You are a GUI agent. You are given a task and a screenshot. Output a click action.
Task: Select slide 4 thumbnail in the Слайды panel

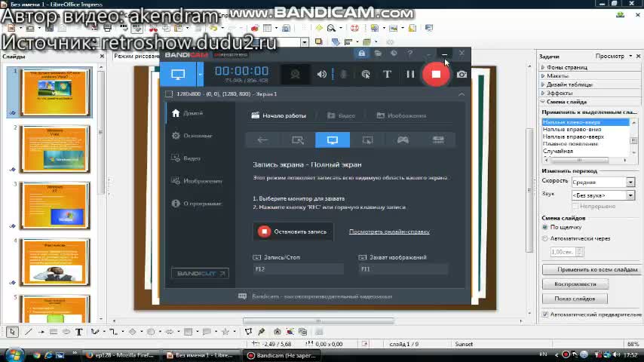click(55, 262)
